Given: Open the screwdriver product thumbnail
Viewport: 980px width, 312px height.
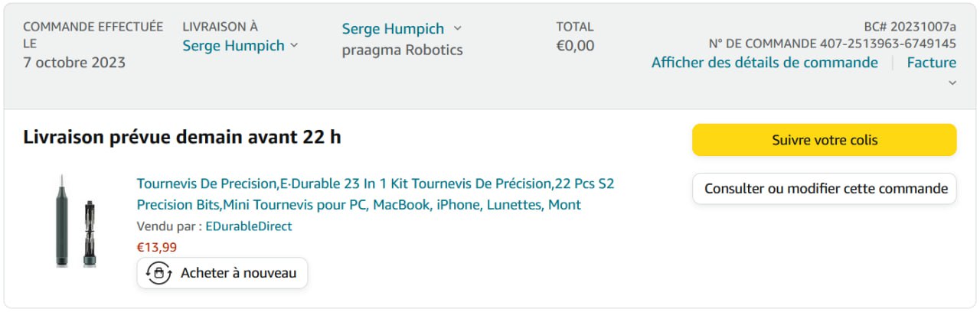Looking at the screenshot, I should pyautogui.click(x=75, y=222).
